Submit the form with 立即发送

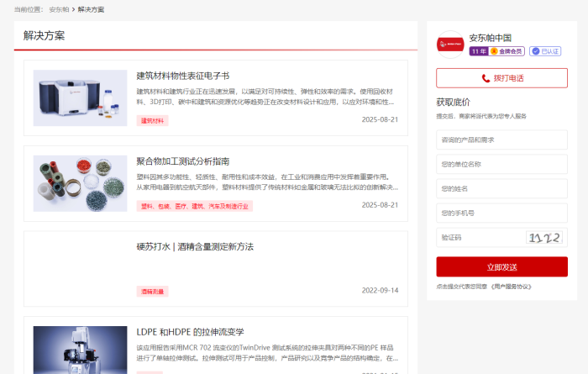(501, 267)
